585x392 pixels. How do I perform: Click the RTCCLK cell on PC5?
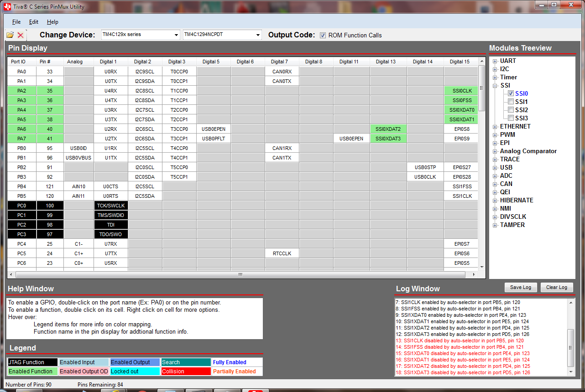tap(282, 253)
